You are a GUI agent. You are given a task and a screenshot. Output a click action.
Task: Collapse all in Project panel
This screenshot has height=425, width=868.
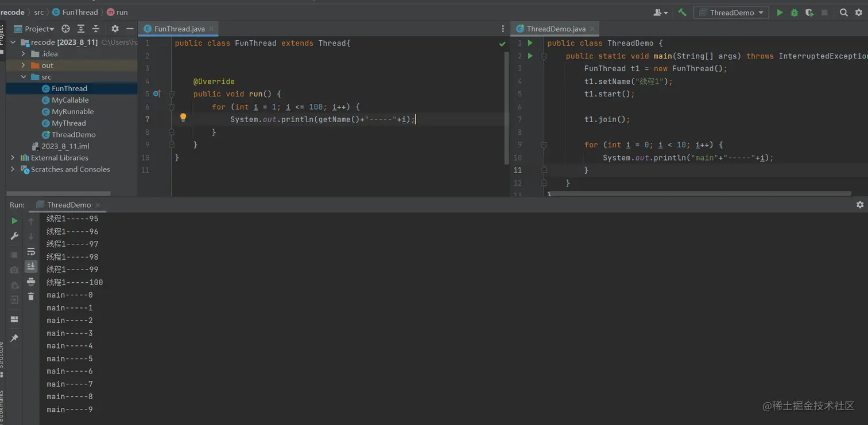[96, 29]
